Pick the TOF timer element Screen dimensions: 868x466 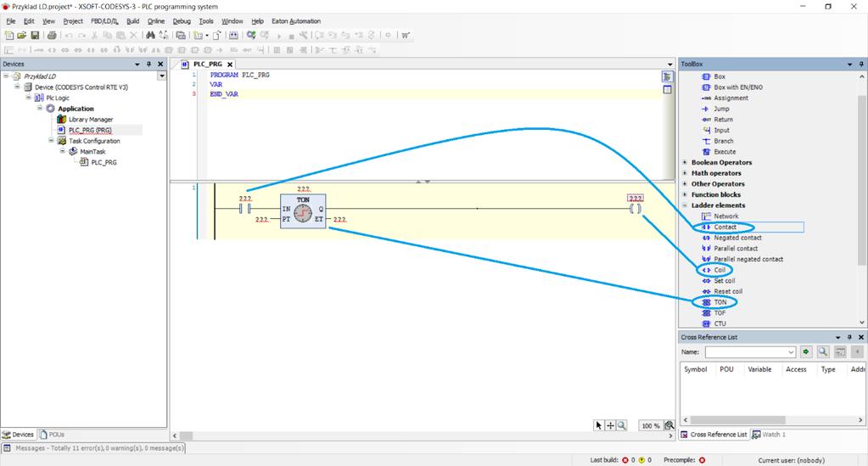714,313
